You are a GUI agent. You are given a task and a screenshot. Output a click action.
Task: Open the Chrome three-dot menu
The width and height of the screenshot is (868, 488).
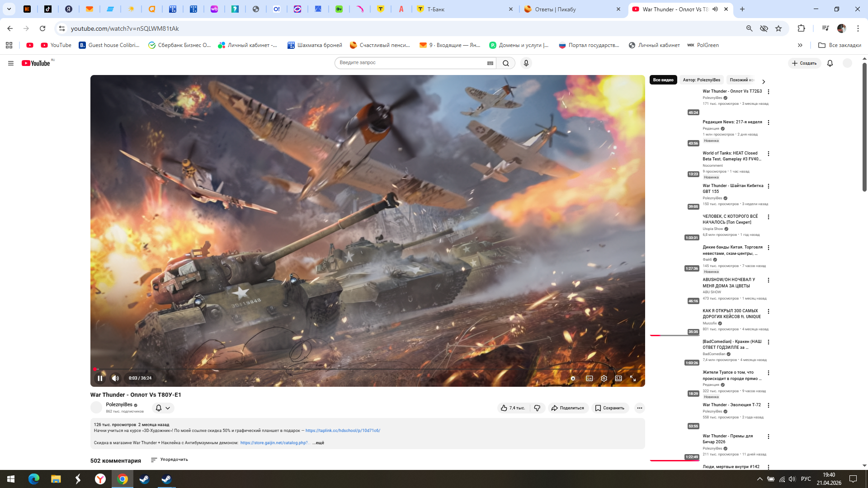tap(858, 28)
